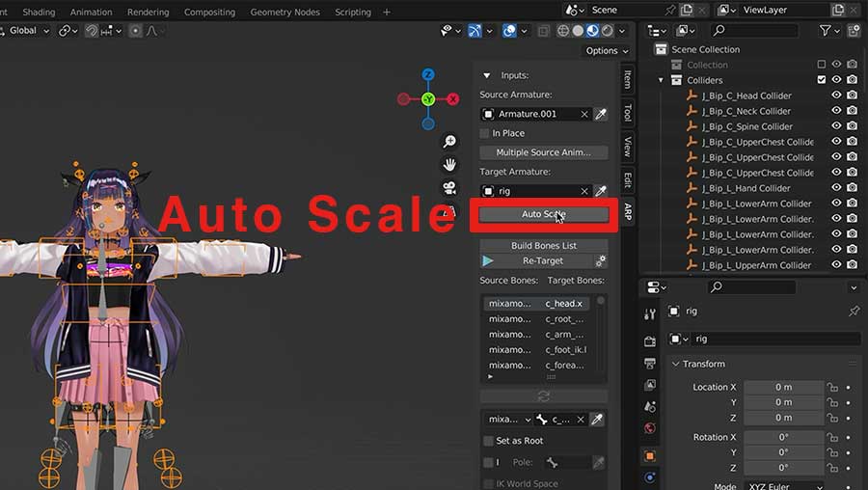Clear the rig target armature field
868x490 pixels.
click(584, 191)
